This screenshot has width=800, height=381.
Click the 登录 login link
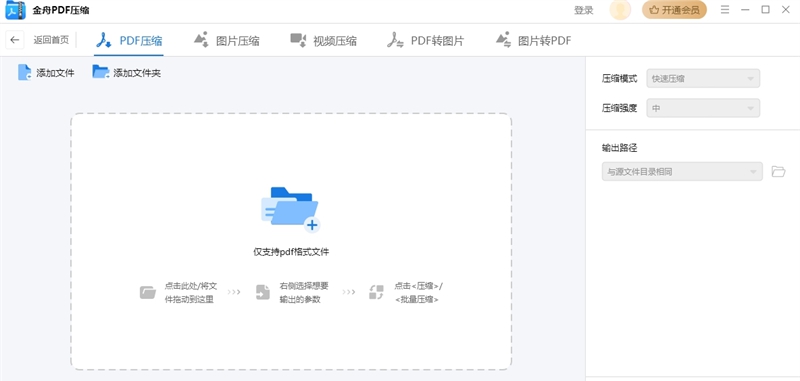[584, 10]
